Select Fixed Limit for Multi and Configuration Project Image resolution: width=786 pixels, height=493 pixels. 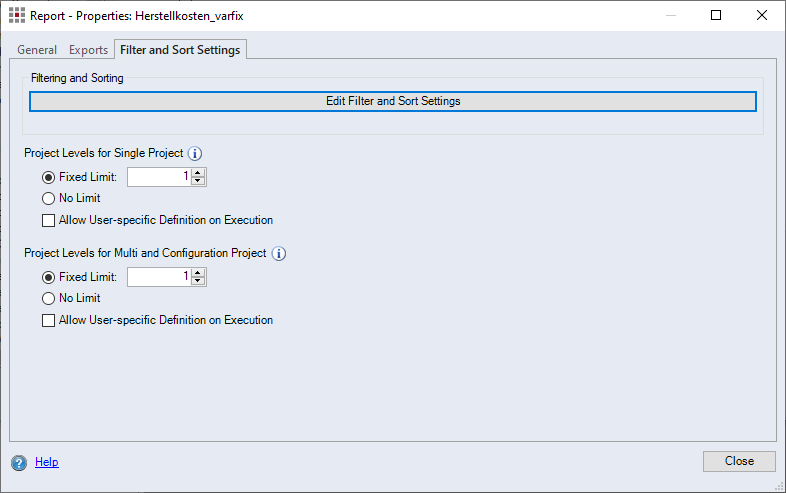(x=48, y=277)
